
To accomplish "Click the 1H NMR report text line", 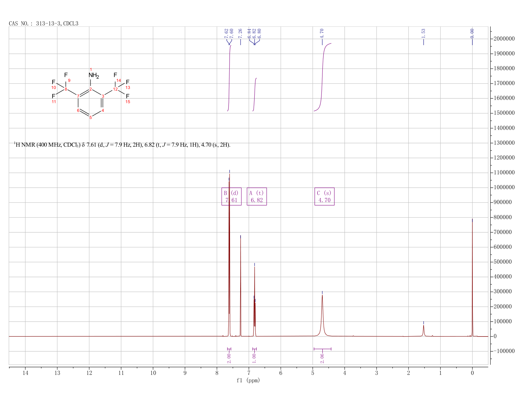I will click(122, 145).
